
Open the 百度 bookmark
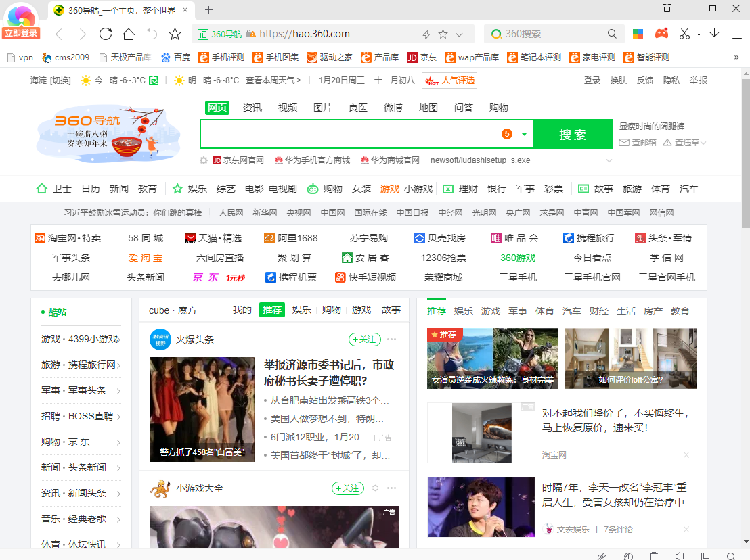pos(175,57)
